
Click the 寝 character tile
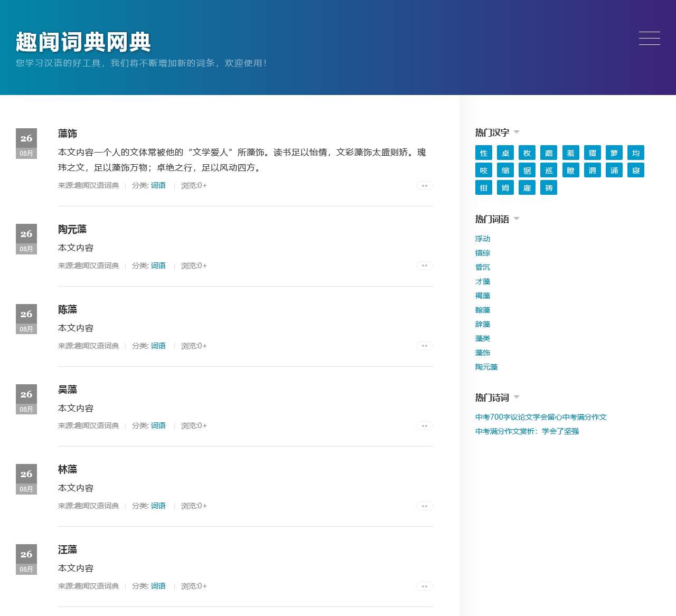635,170
